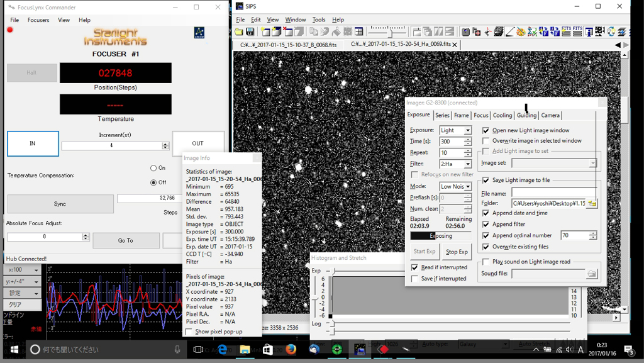Click the Repeat count spinner arrows
The image size is (644, 363).
468,152
